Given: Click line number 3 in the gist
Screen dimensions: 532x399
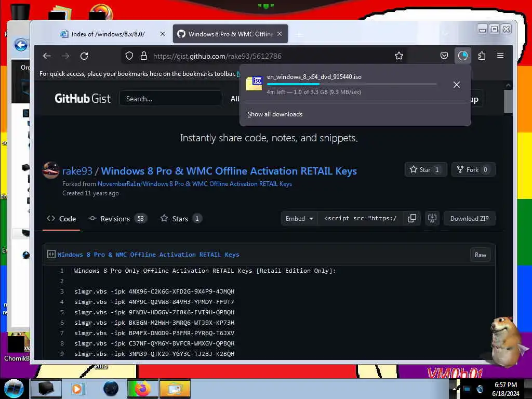Looking at the screenshot, I should (62, 291).
